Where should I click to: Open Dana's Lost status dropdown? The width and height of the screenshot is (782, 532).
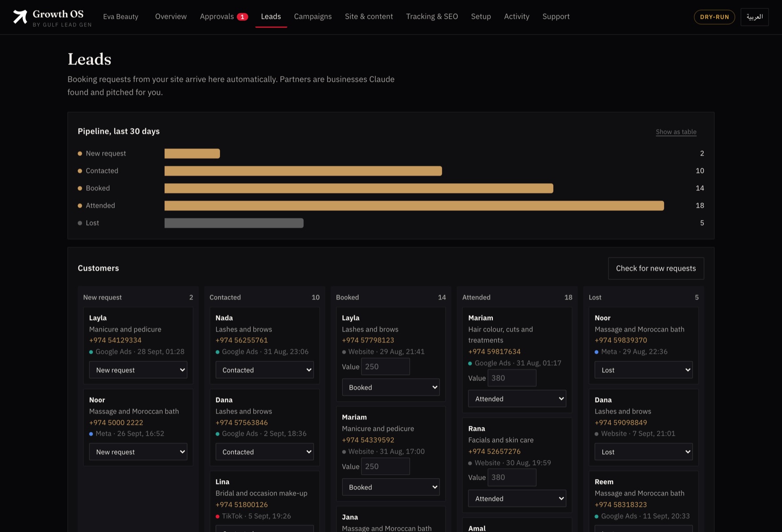coord(643,452)
